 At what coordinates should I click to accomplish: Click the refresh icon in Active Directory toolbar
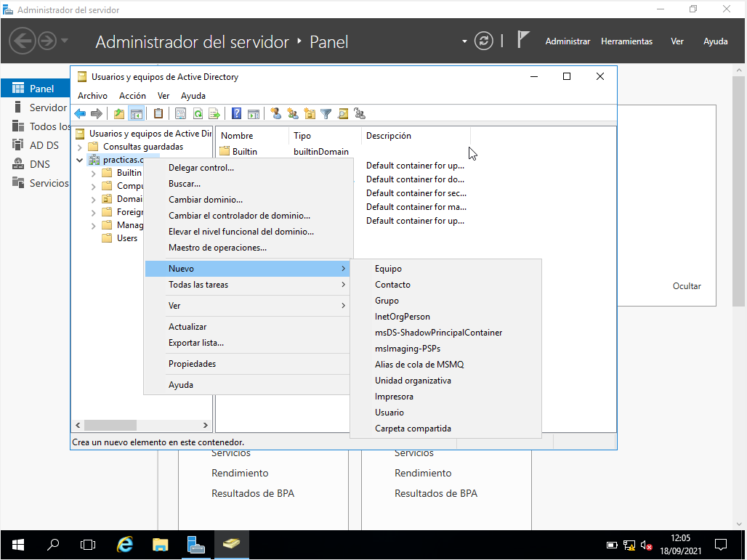(198, 113)
